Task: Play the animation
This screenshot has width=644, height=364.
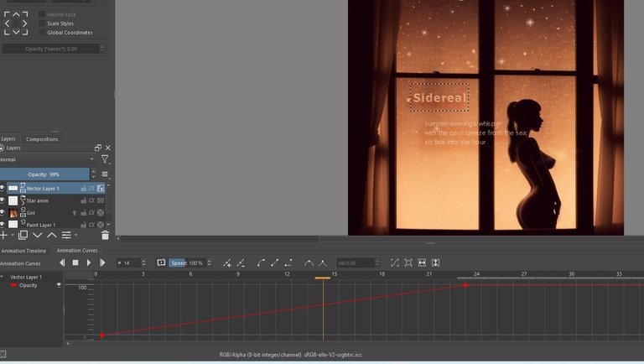Action: coord(89,263)
